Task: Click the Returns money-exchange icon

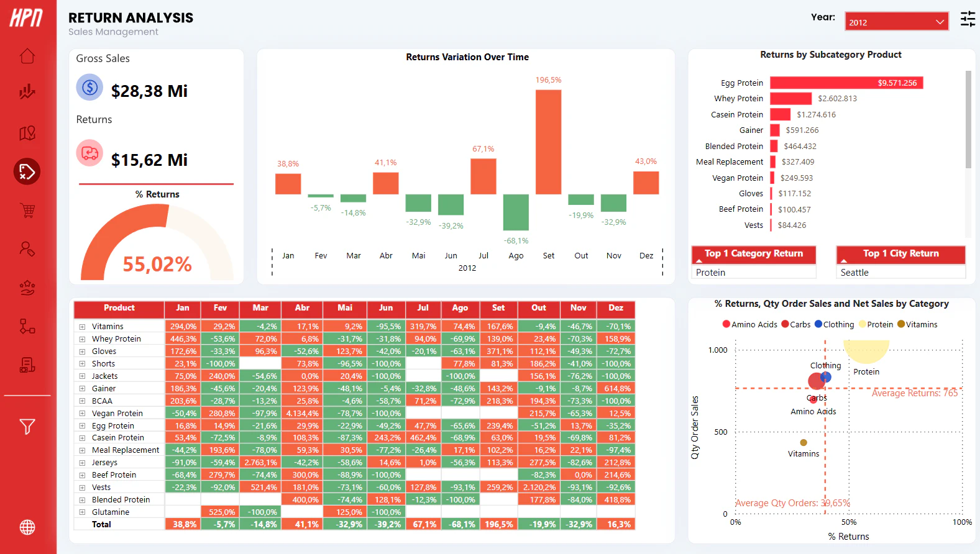Action: (89, 153)
